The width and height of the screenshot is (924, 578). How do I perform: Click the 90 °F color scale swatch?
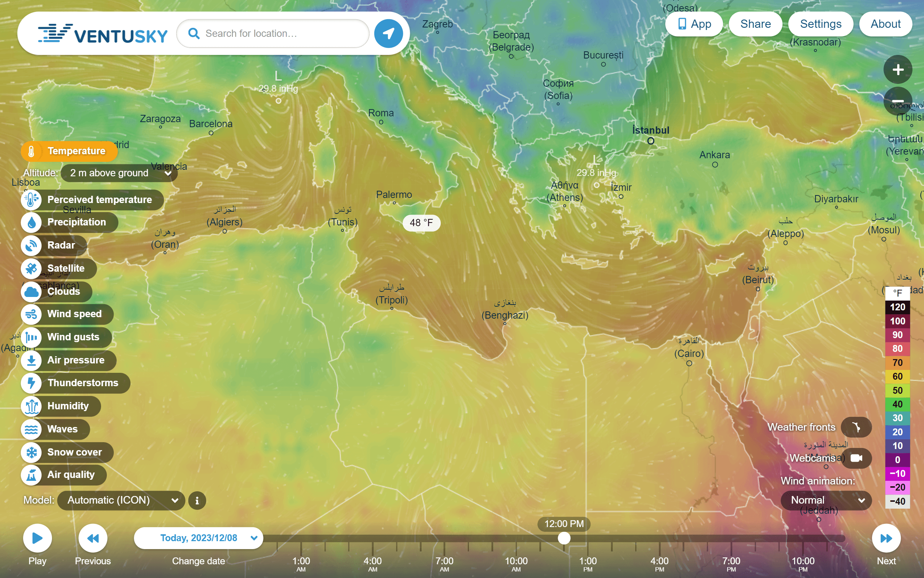897,335
